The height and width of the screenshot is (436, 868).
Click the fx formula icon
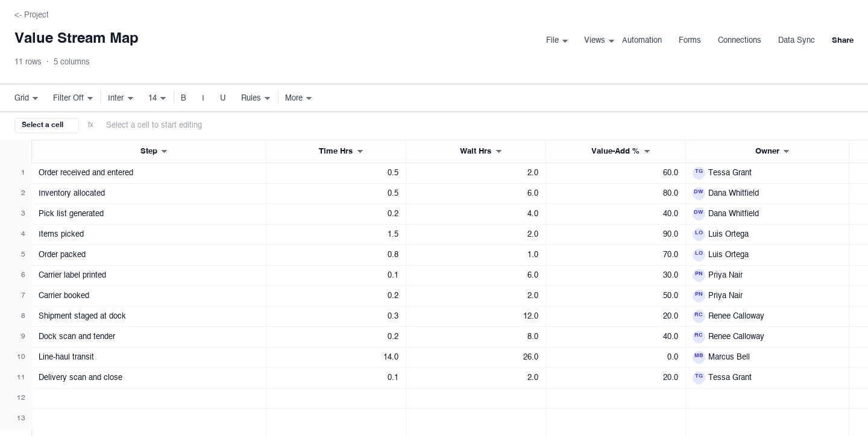[90, 125]
